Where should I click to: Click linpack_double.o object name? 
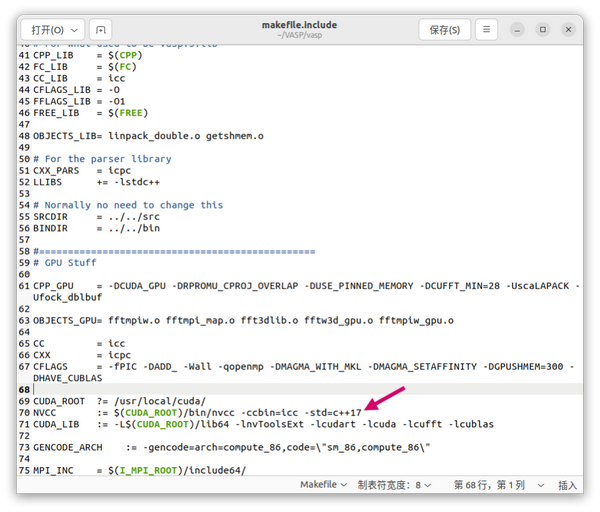tap(154, 136)
